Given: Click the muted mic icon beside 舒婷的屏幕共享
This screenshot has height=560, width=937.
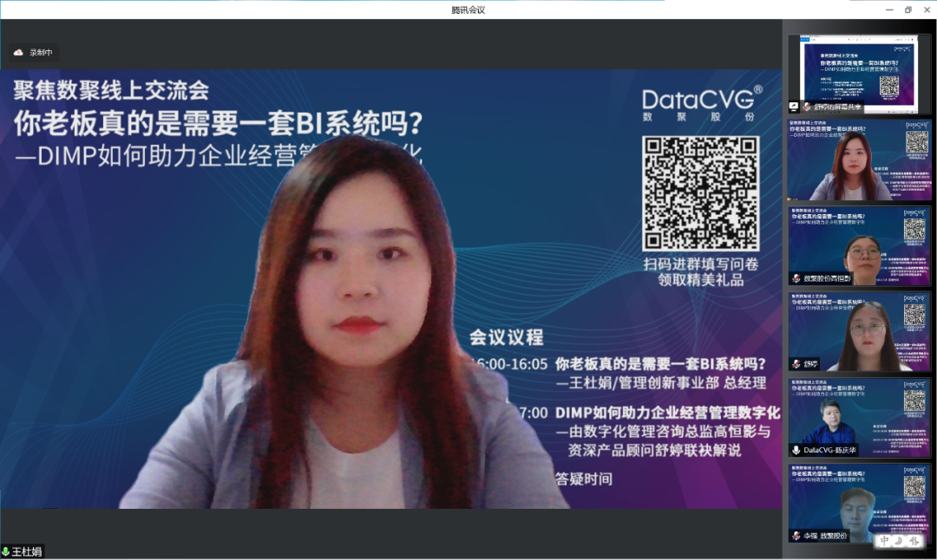Looking at the screenshot, I should (807, 107).
